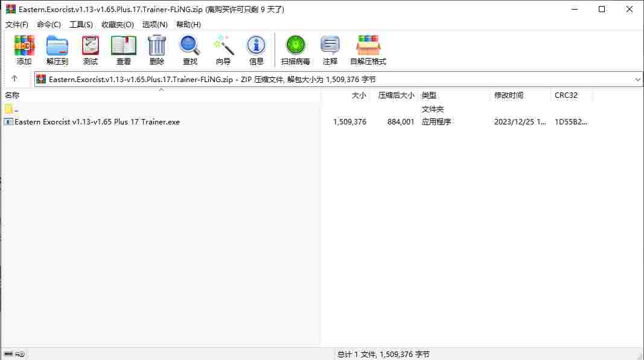This screenshot has height=360, width=644.
Task: Launch the 向导 (Wizard) wand tool
Action: pos(223,45)
